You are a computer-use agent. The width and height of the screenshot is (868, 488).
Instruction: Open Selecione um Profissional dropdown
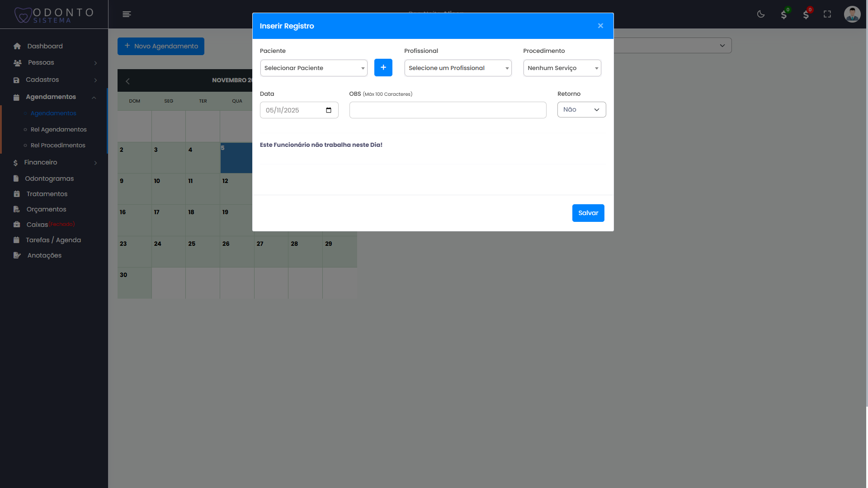point(458,68)
